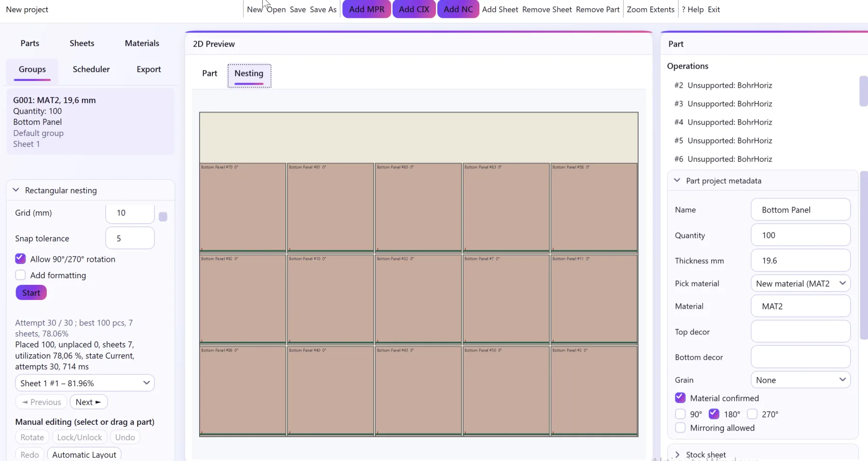Start the rectangular nesting
This screenshot has height=461, width=868.
(31, 293)
